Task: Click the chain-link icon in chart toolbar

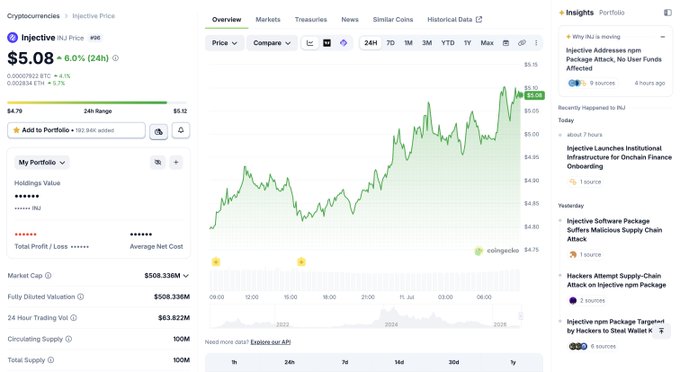Action: click(522, 43)
